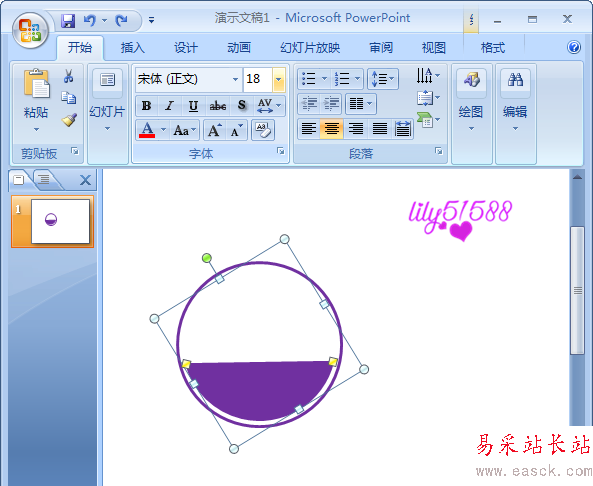The height and width of the screenshot is (486, 593).
Task: Open the font size dropdown arrow
Action: [278, 79]
